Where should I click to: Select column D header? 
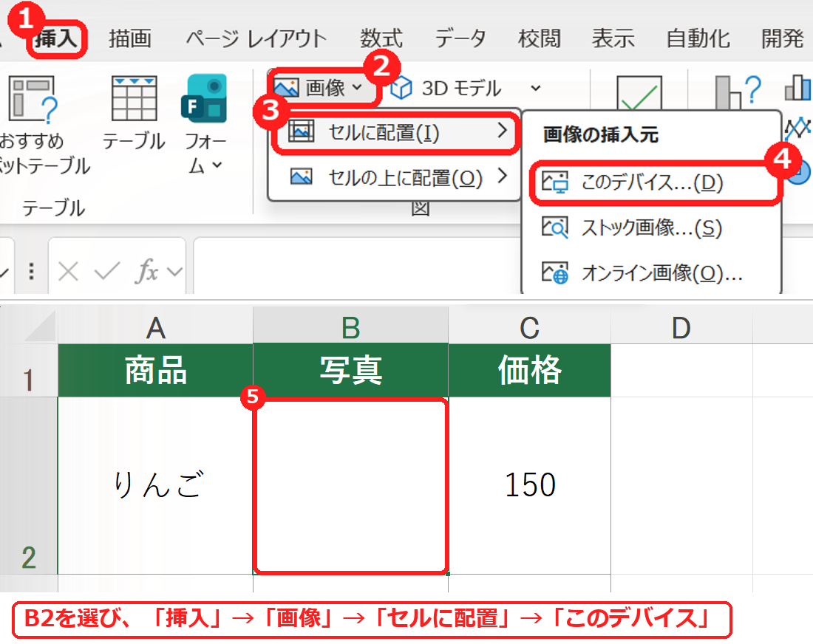(x=681, y=326)
